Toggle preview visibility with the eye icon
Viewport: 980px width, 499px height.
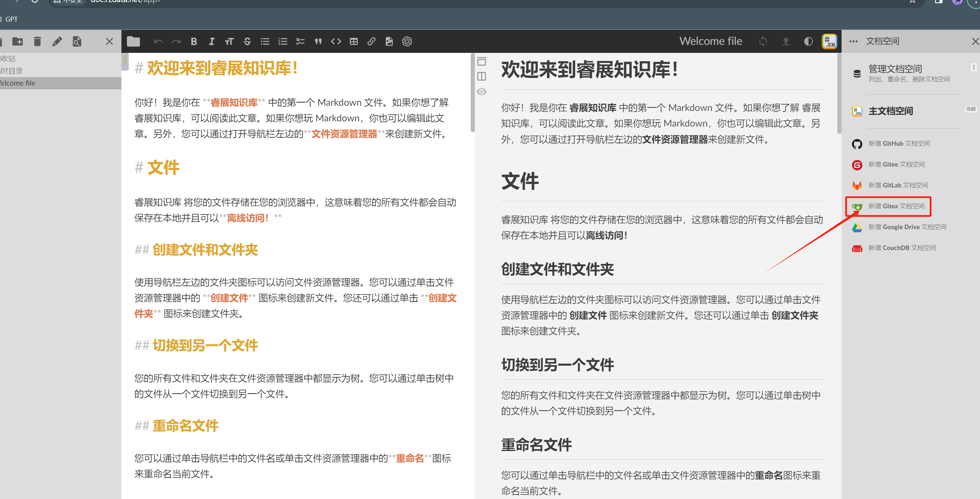pyautogui.click(x=482, y=91)
